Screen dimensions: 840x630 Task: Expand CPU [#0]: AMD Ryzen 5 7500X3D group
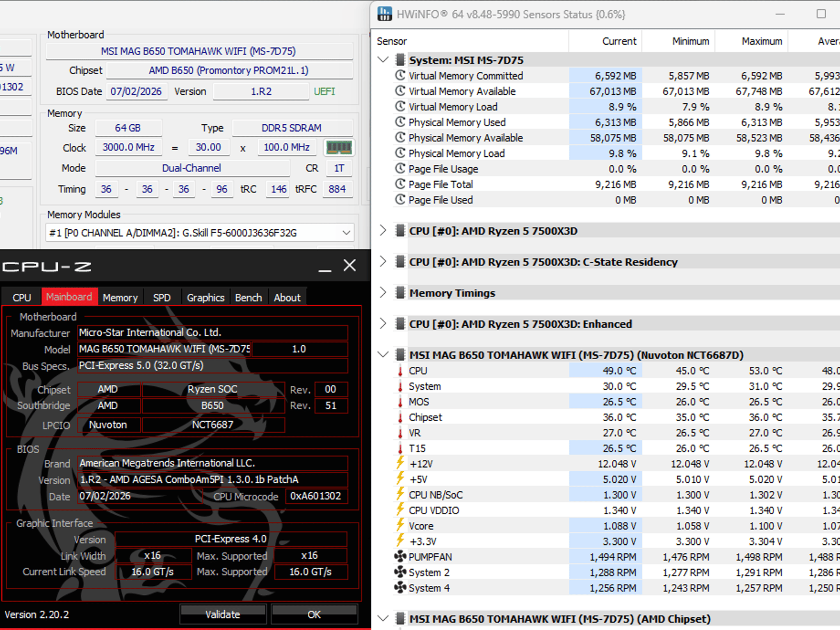tap(383, 231)
